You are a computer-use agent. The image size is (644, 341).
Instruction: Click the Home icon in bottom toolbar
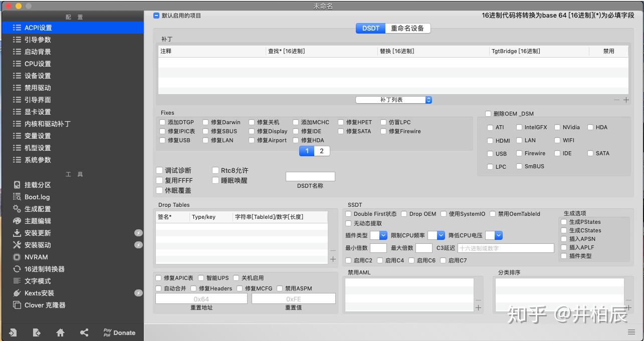[x=60, y=332]
